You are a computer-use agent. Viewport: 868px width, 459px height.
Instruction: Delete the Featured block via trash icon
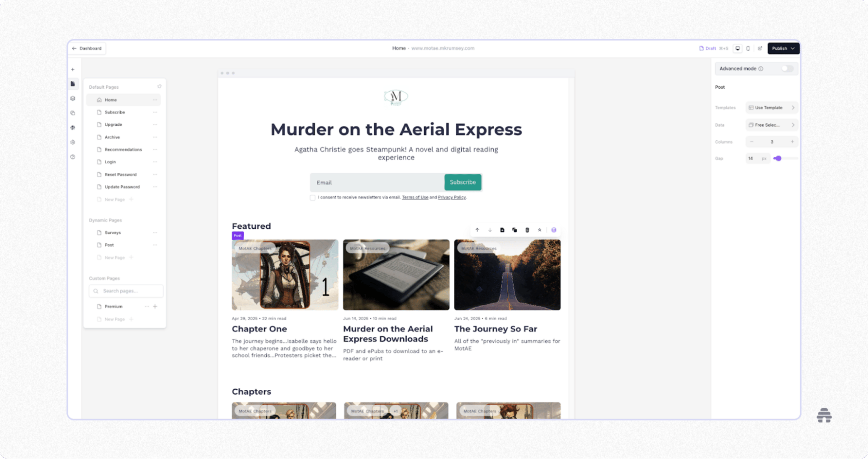527,230
